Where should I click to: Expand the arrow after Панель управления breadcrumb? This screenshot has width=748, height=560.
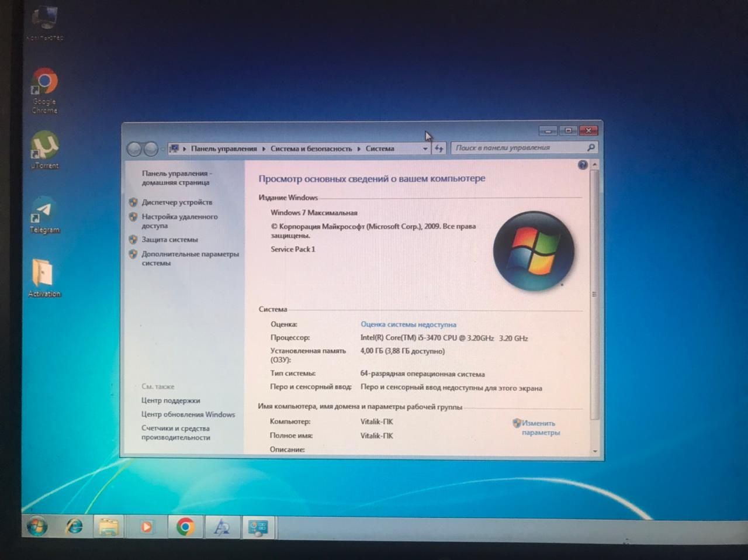[264, 149]
